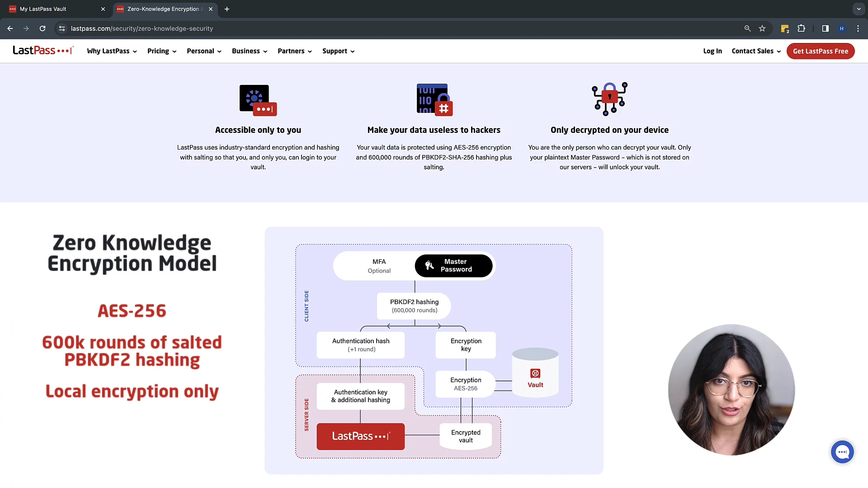Open the site information icon beside URL
Image resolution: width=868 pixels, height=488 pixels.
tap(62, 28)
